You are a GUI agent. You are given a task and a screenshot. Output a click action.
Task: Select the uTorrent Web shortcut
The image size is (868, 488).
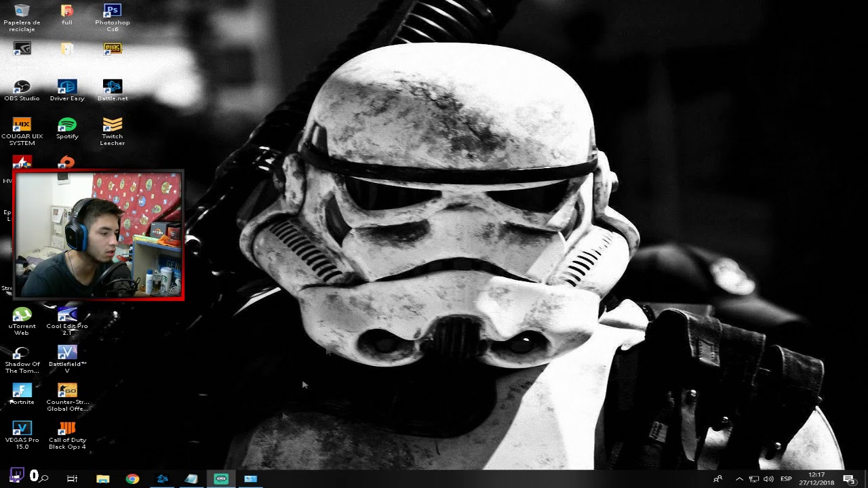click(22, 321)
